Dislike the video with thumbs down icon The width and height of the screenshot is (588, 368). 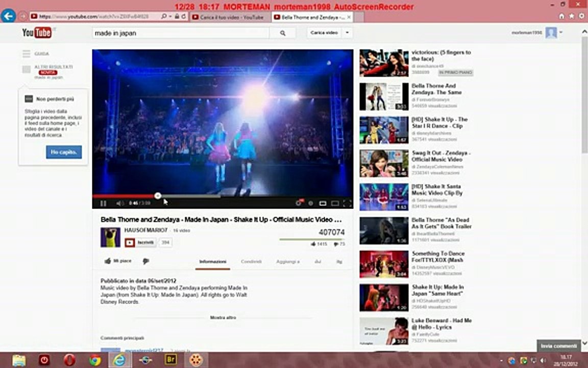pos(146,261)
